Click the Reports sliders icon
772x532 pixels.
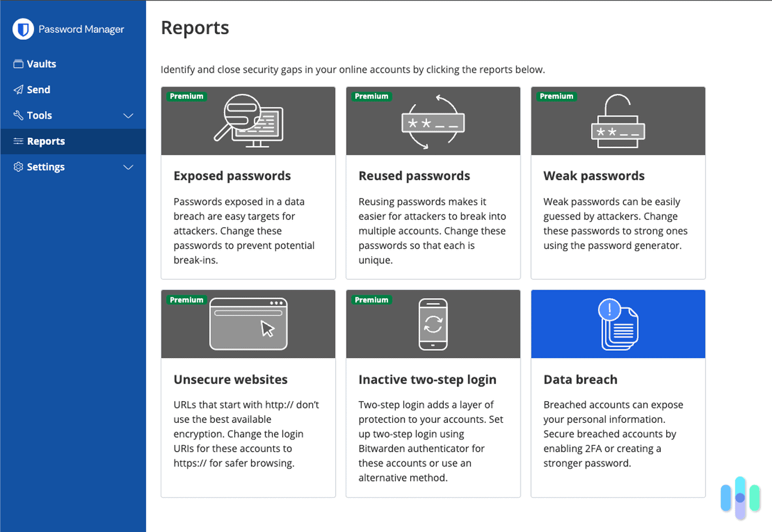18,141
